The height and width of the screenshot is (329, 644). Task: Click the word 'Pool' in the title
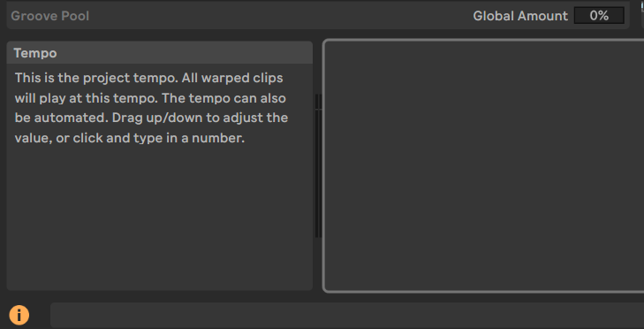(x=75, y=16)
